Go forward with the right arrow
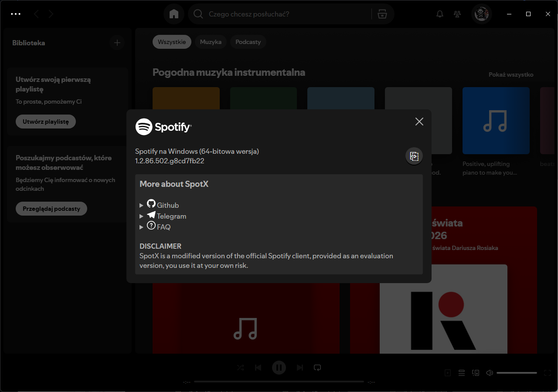The image size is (558, 392). (51, 14)
